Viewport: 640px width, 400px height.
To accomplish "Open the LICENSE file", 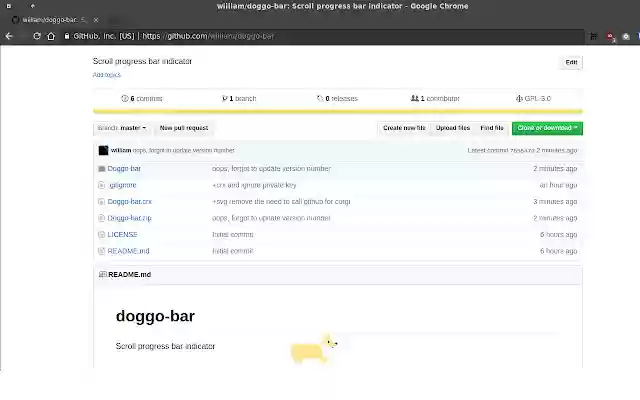I will pos(122,235).
